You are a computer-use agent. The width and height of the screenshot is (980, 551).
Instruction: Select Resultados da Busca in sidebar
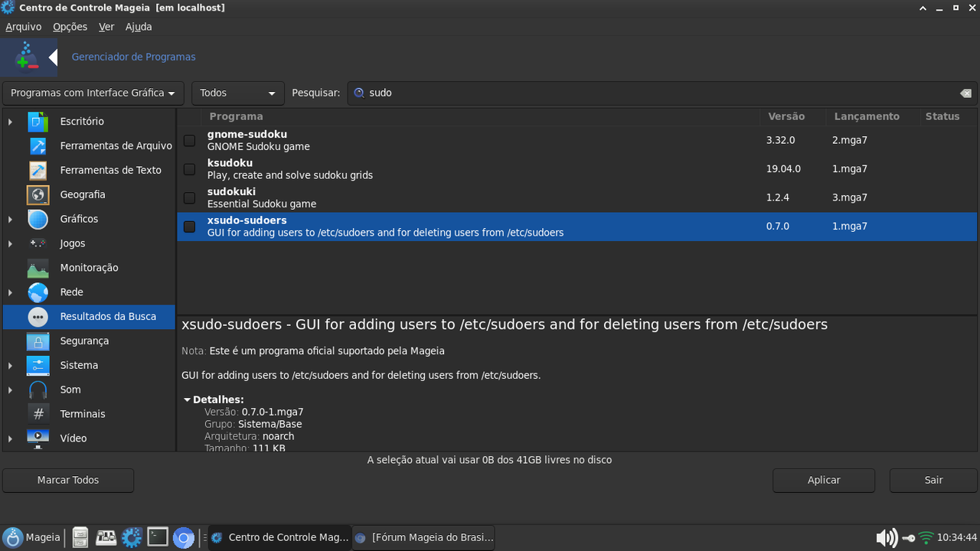(x=89, y=317)
